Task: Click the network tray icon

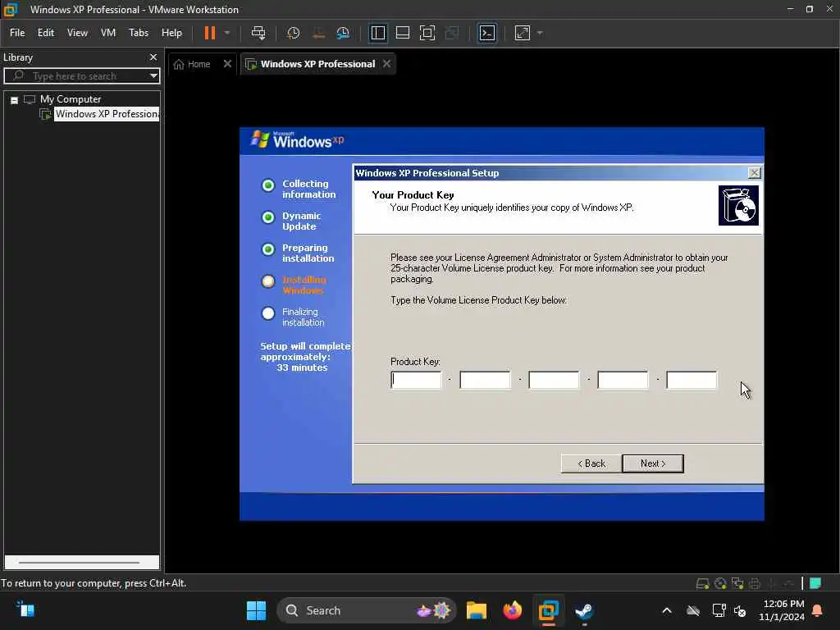Action: click(719, 610)
